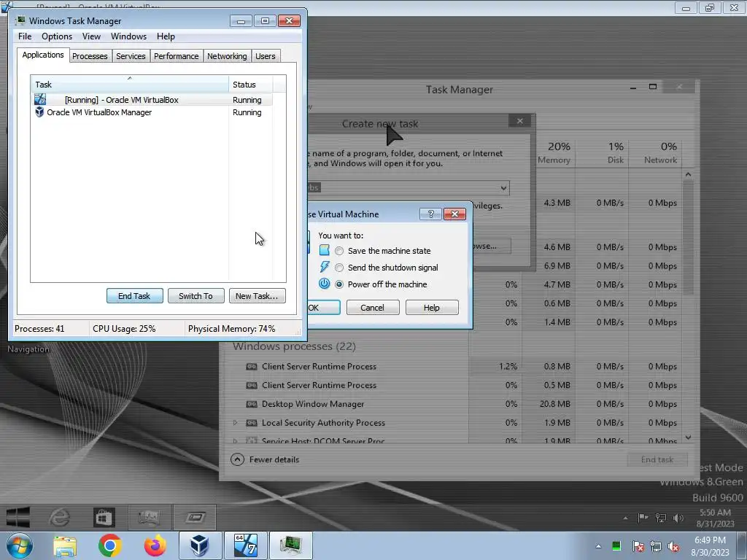
Task: Select Desktop Window Manager process row
Action: 452,404
